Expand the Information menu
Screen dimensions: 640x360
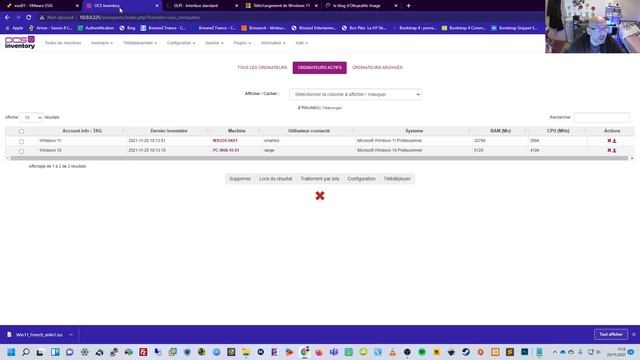(273, 43)
